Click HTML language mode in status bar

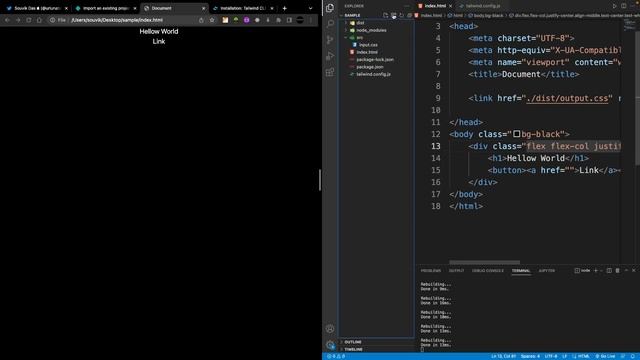(x=581, y=356)
